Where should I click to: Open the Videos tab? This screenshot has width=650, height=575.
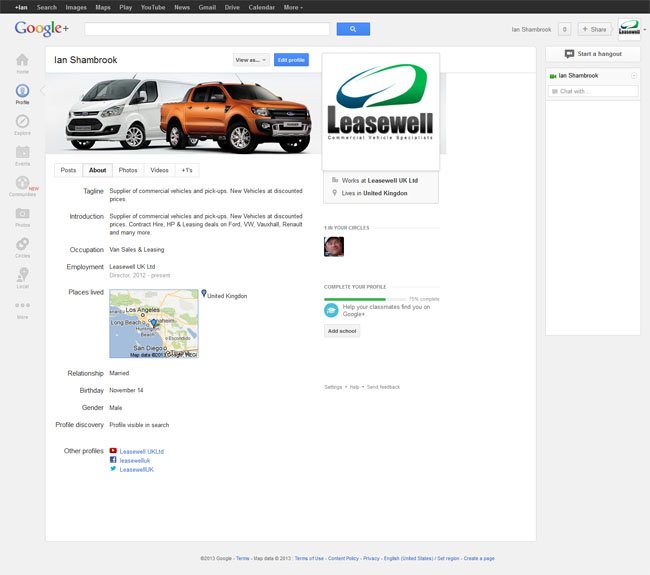pos(159,170)
